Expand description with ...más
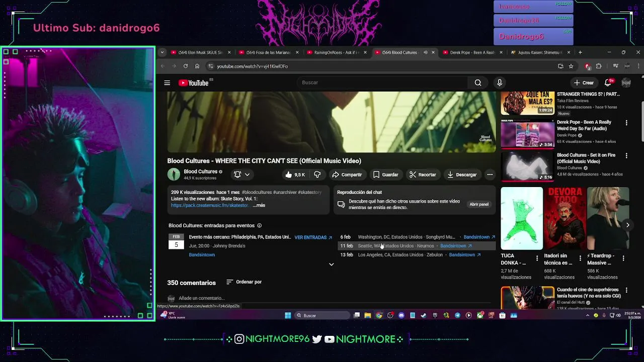This screenshot has width=644, height=362. tap(259, 205)
